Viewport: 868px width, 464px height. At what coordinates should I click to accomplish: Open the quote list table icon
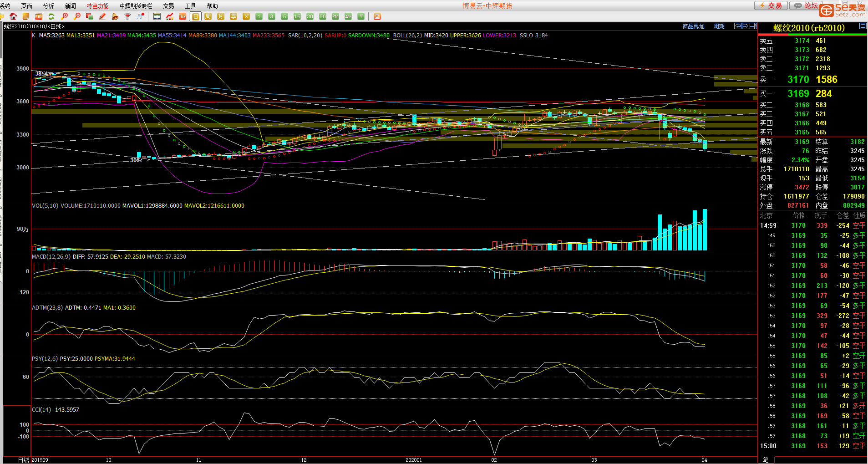coord(157,16)
